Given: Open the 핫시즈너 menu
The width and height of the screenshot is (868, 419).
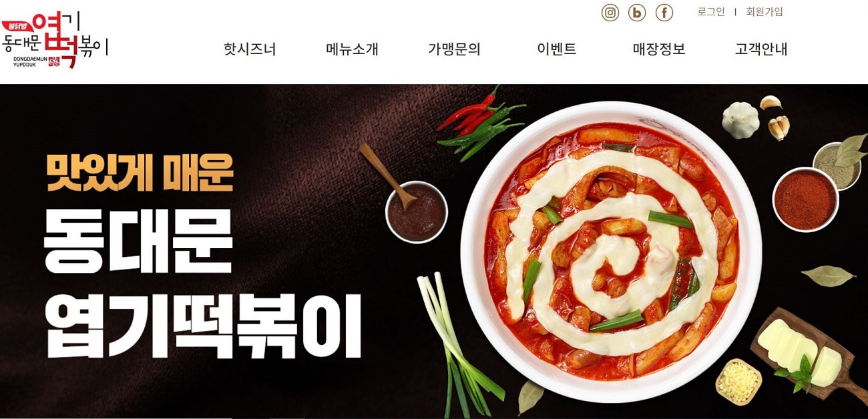Looking at the screenshot, I should click(x=250, y=49).
